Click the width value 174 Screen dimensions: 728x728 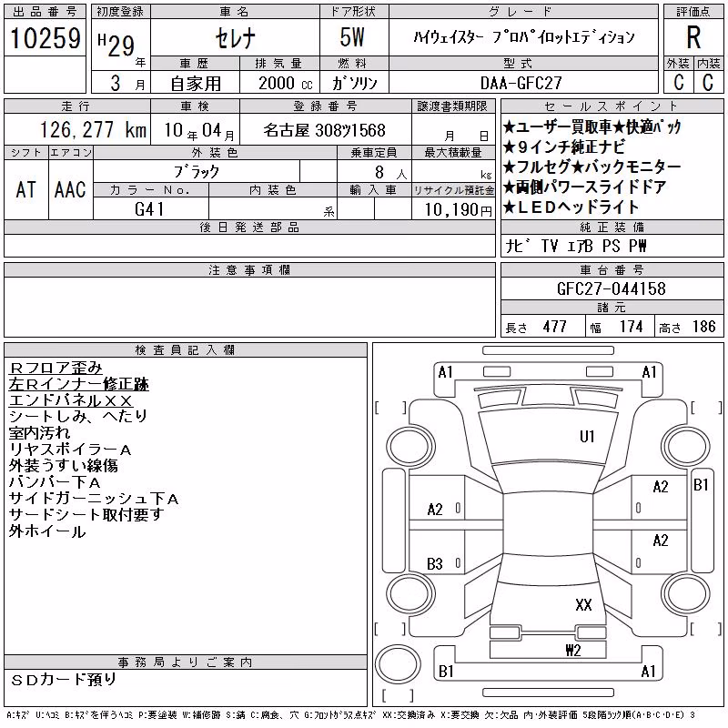(x=631, y=327)
